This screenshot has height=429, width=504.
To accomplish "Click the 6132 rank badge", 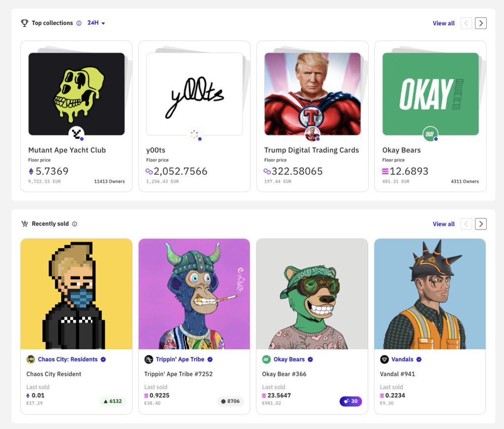I will [113, 401].
